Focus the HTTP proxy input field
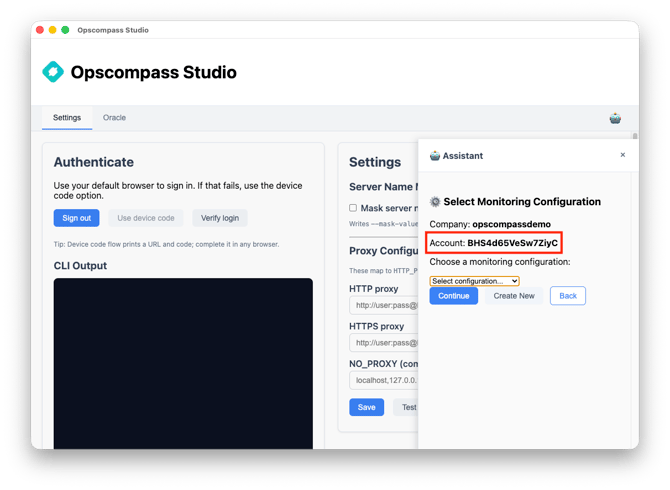Viewport: 670px width, 490px height. 384,305
